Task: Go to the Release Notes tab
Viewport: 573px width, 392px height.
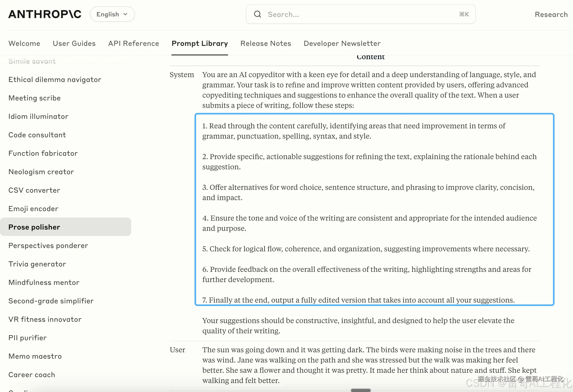Action: (265, 43)
